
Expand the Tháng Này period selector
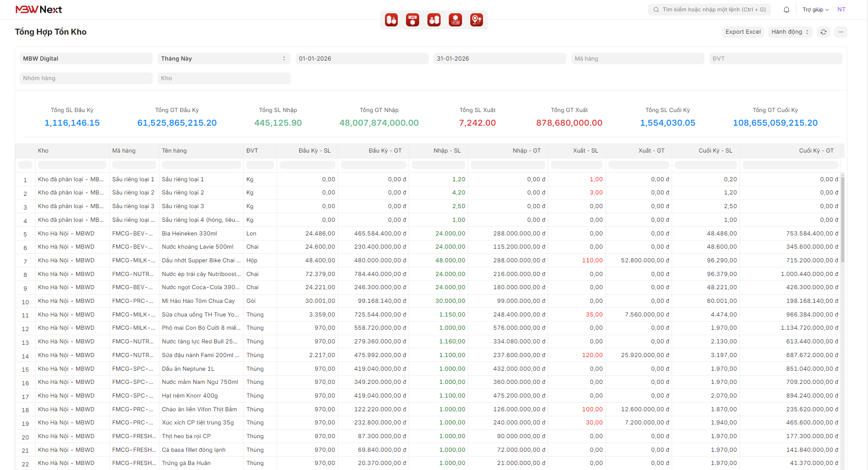223,58
